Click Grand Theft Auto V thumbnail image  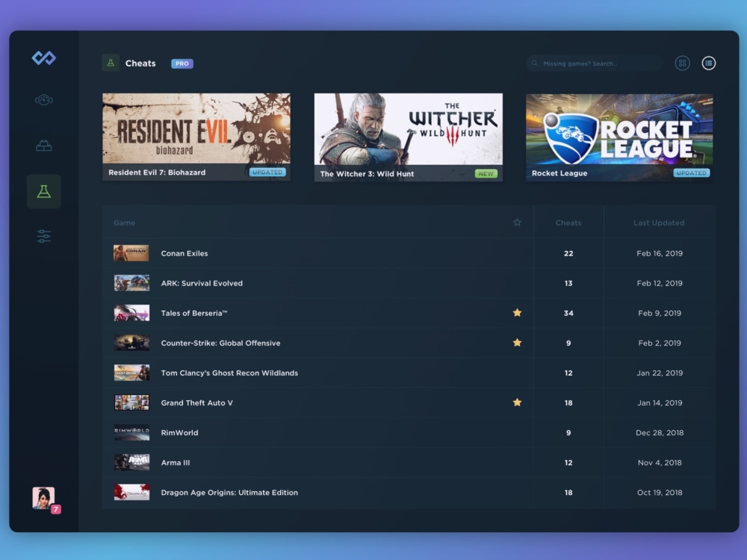(131, 402)
